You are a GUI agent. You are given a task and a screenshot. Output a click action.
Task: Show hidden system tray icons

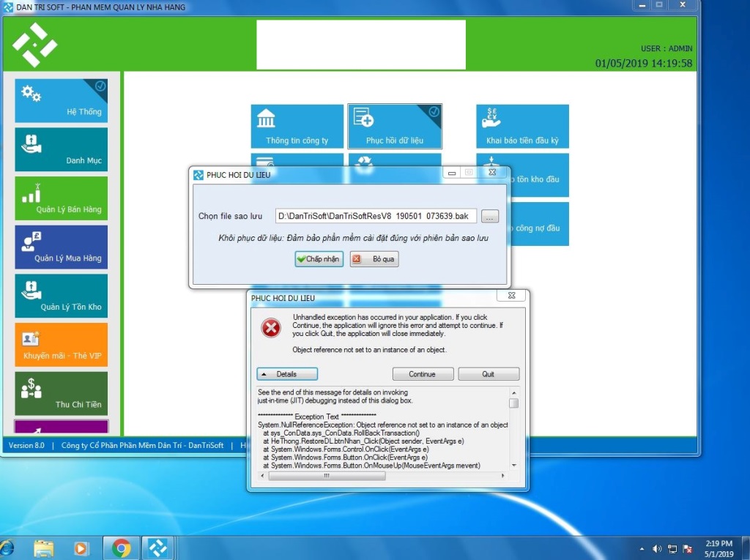click(x=642, y=549)
